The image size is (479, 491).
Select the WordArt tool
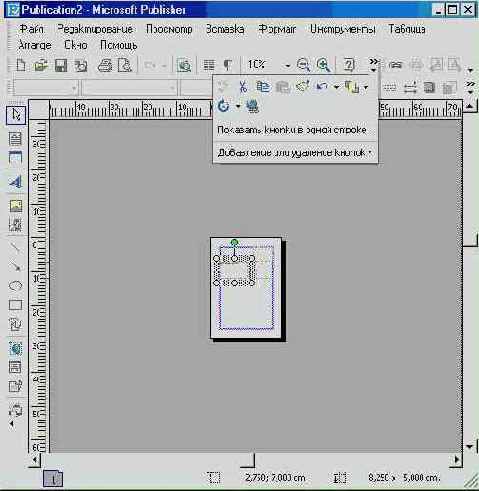[x=15, y=182]
